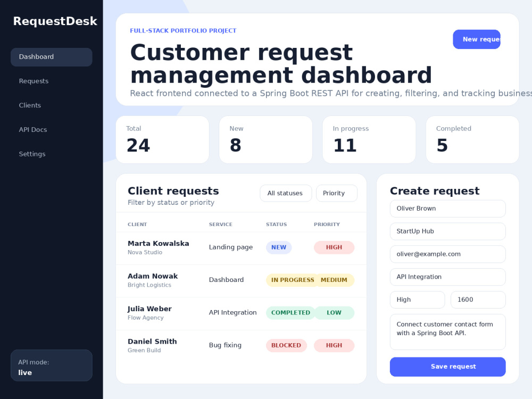Click the Nova Studio company text
The height and width of the screenshot is (399, 532).
click(x=145, y=252)
